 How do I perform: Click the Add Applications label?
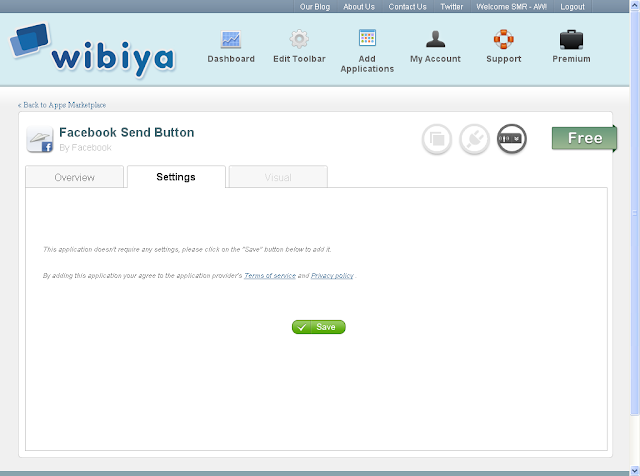pyautogui.click(x=367, y=64)
